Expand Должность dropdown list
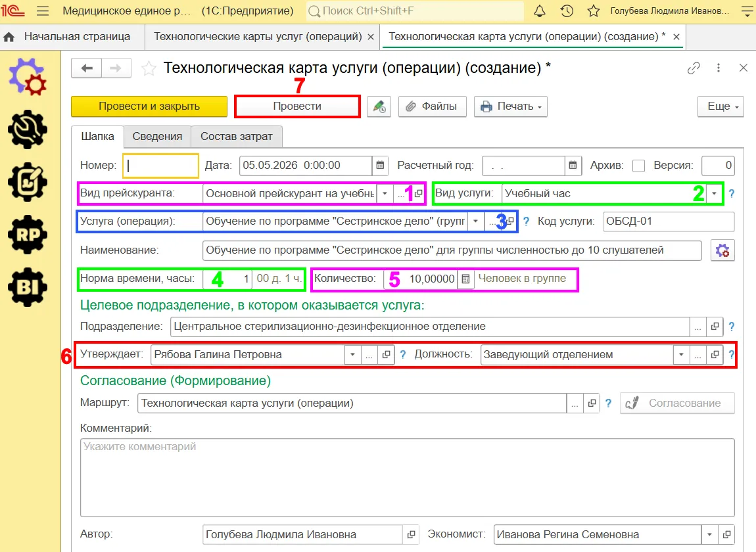 pos(681,354)
